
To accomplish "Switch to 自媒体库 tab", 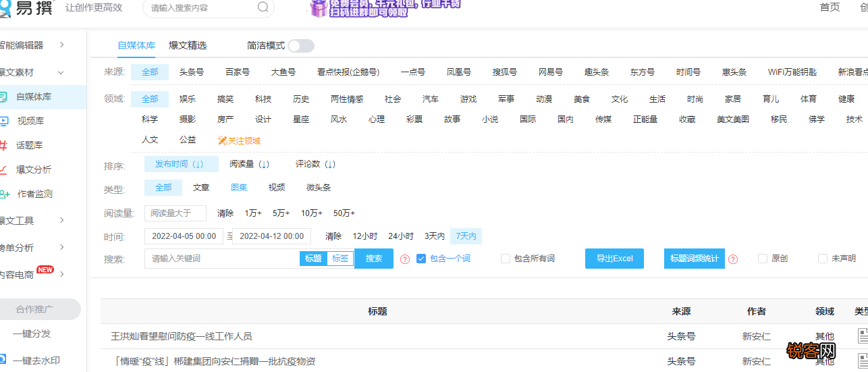I will coord(136,45).
